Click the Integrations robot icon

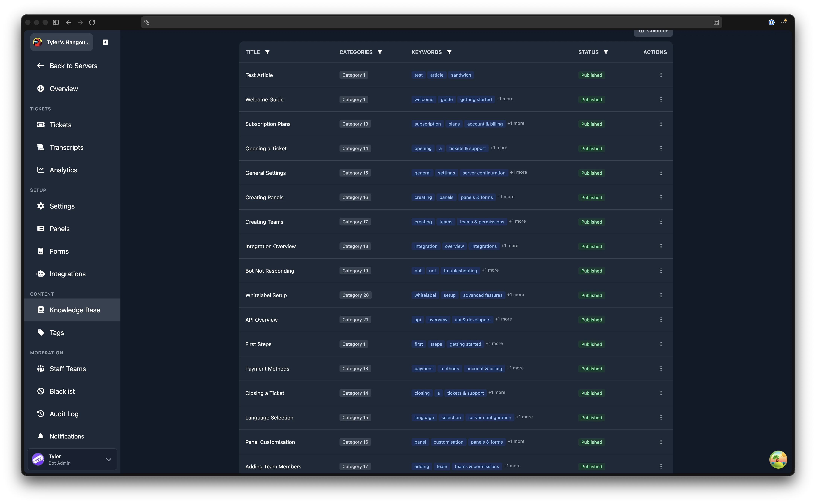point(41,274)
